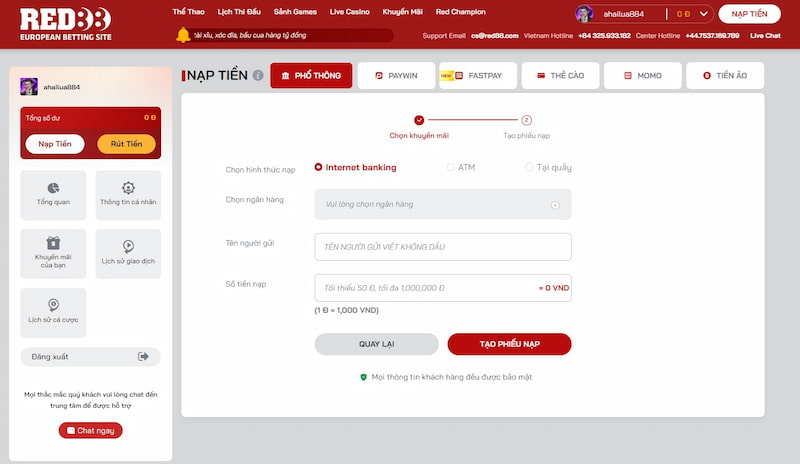Select ATM deposit method
The height and width of the screenshot is (464, 800).
click(451, 167)
